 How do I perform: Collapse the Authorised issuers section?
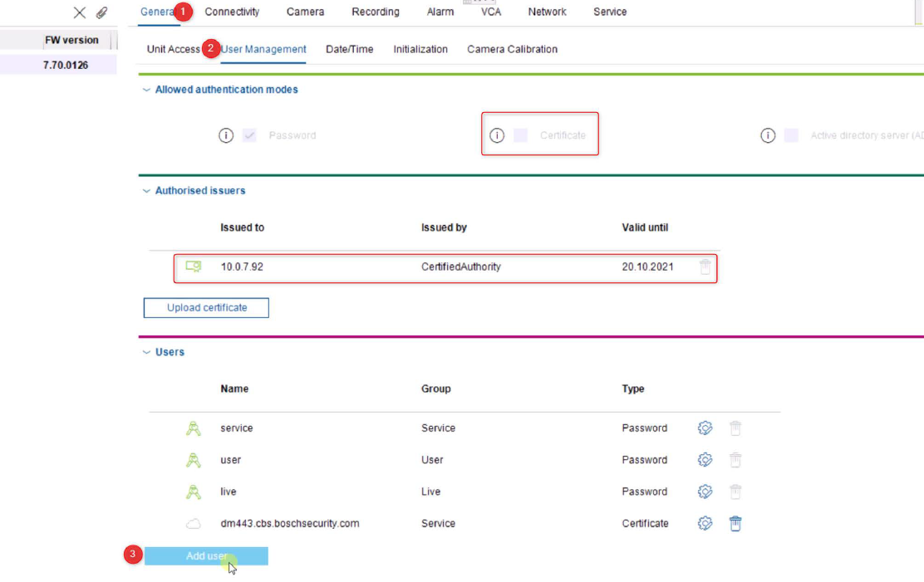tap(147, 191)
